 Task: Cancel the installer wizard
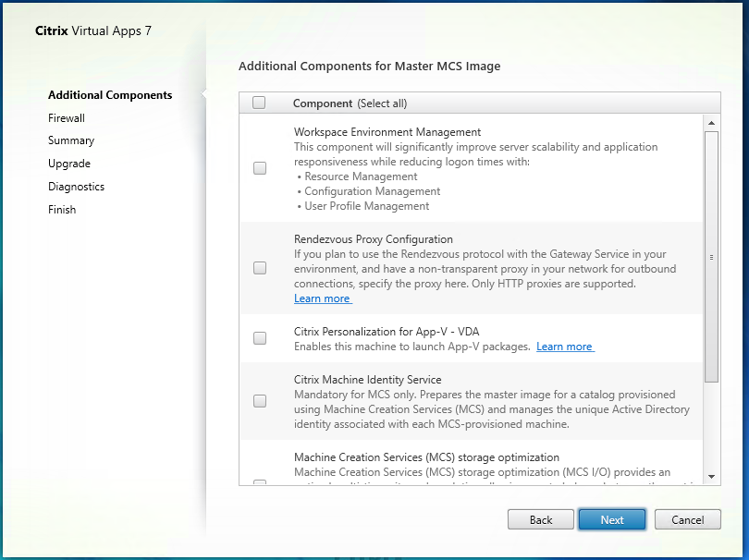(x=687, y=519)
